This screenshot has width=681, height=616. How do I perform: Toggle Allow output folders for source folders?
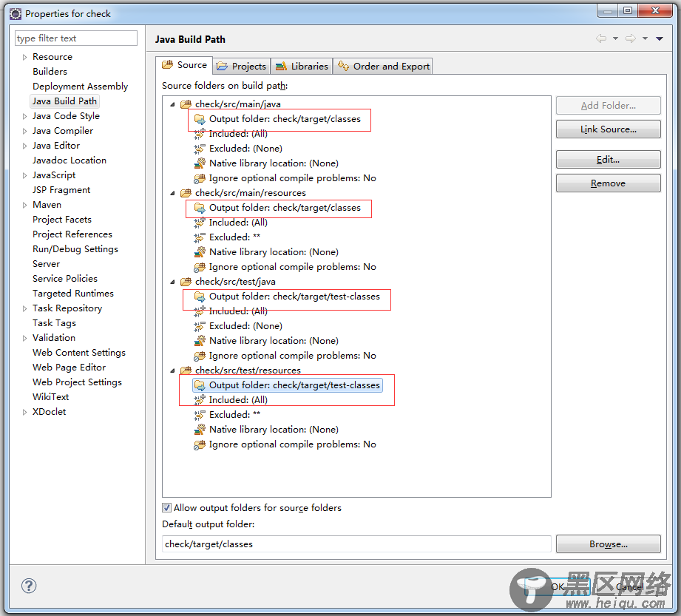pos(166,507)
